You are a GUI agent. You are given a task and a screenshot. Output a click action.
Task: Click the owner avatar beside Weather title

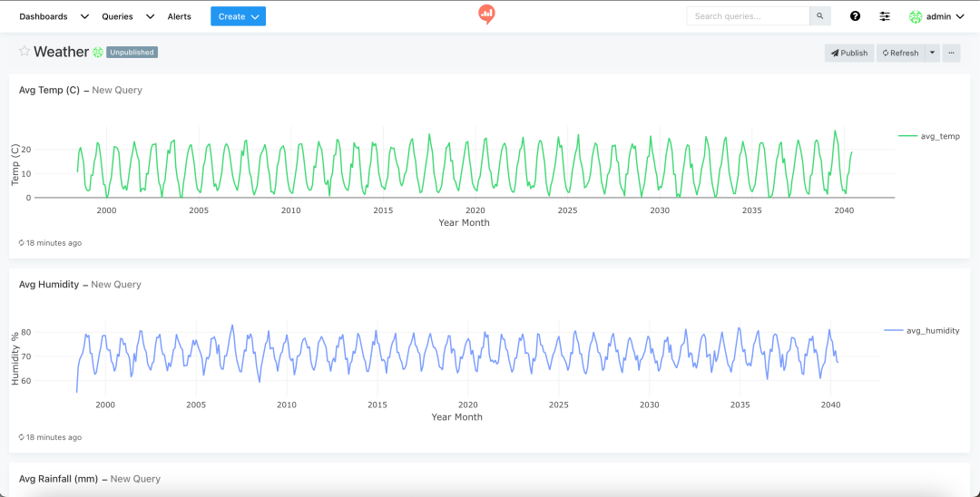point(98,53)
